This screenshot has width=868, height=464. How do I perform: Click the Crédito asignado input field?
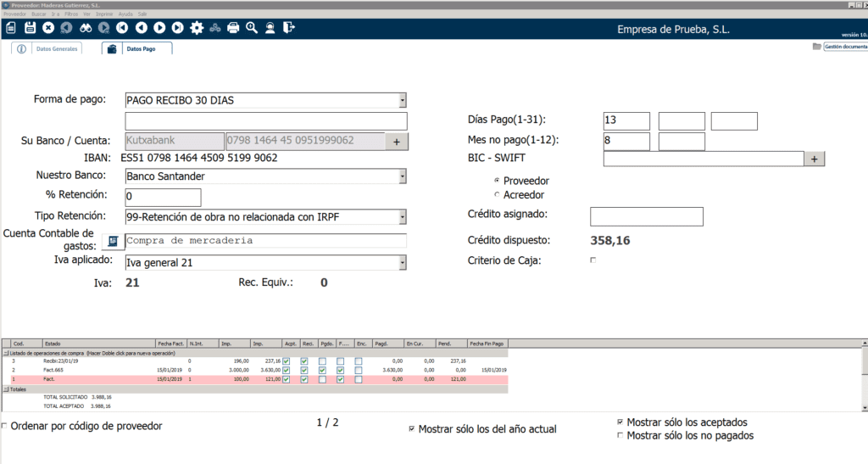tap(646, 216)
